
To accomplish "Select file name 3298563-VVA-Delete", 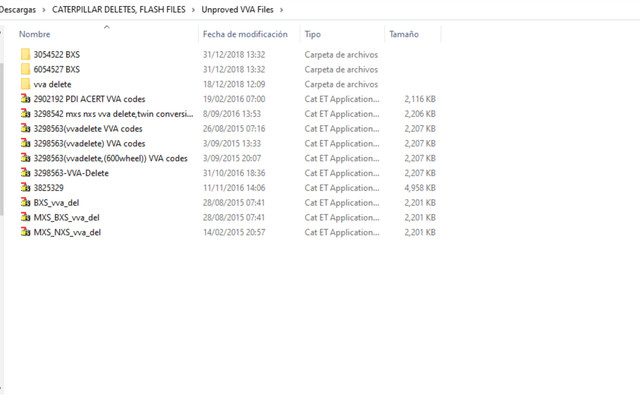I will [71, 173].
